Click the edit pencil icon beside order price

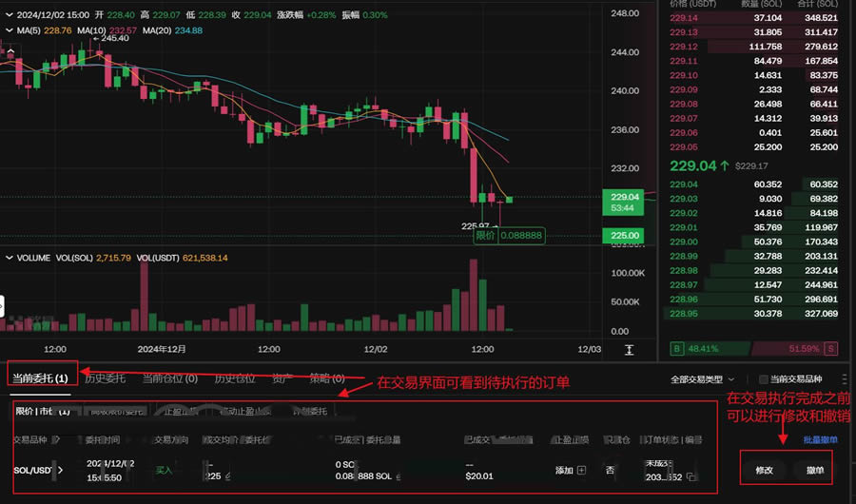(x=226, y=475)
